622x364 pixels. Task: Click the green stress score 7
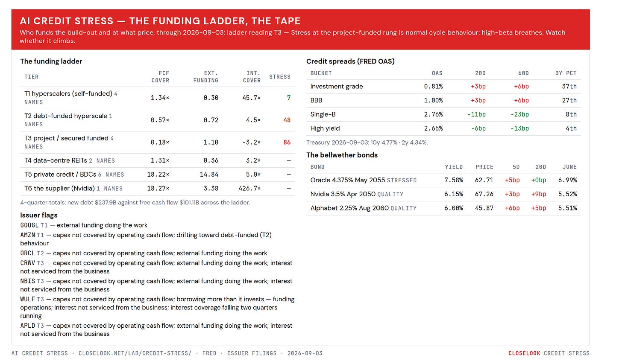(289, 98)
